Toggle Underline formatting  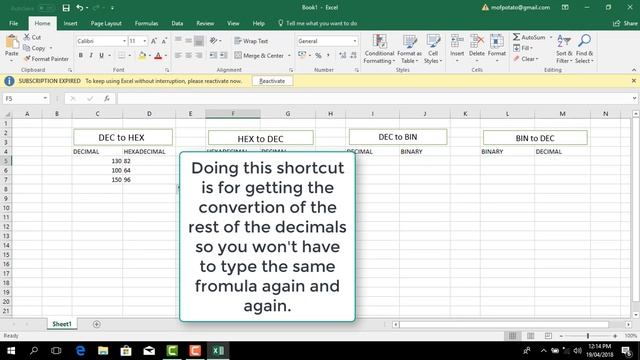[x=101, y=56]
